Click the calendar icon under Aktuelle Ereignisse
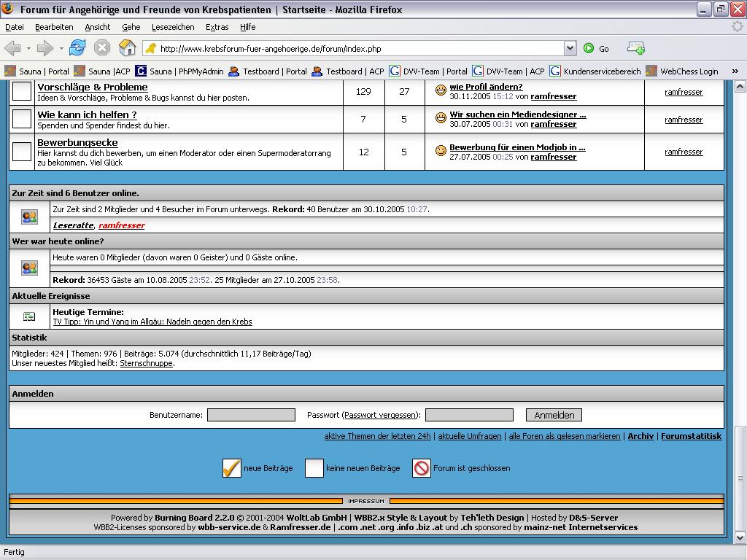Viewport: 747px width, 560px height. point(29,316)
